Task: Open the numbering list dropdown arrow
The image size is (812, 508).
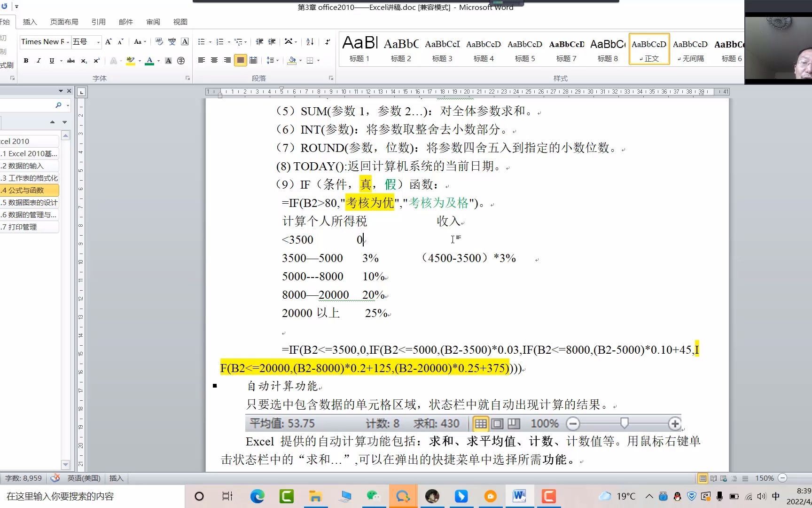Action: (x=229, y=42)
